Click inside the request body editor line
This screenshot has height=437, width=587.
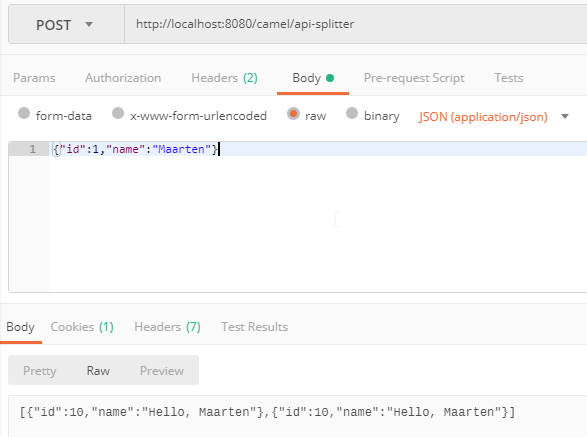(317, 149)
